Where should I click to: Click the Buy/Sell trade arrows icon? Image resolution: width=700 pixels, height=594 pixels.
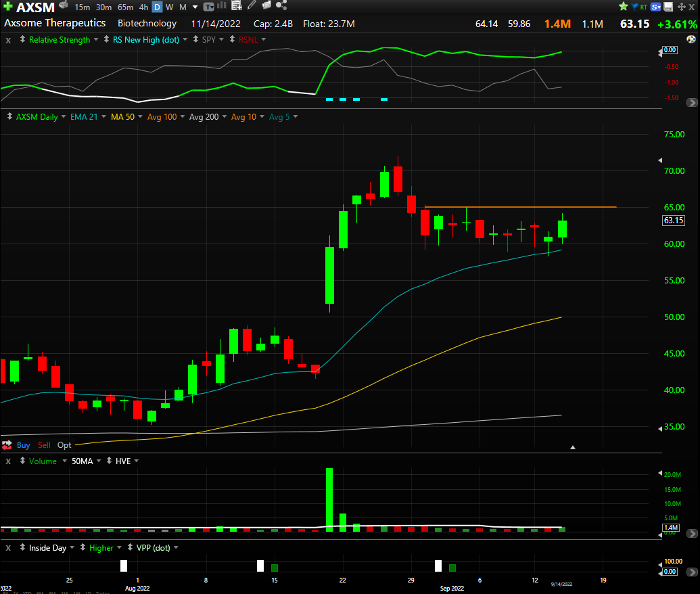[7, 445]
